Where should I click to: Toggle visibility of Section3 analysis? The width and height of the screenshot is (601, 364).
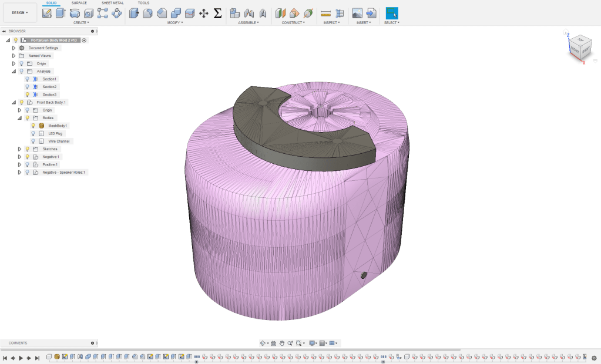coord(27,95)
